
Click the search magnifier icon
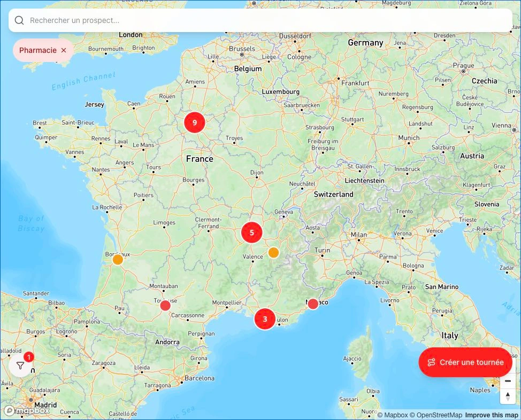coord(19,20)
